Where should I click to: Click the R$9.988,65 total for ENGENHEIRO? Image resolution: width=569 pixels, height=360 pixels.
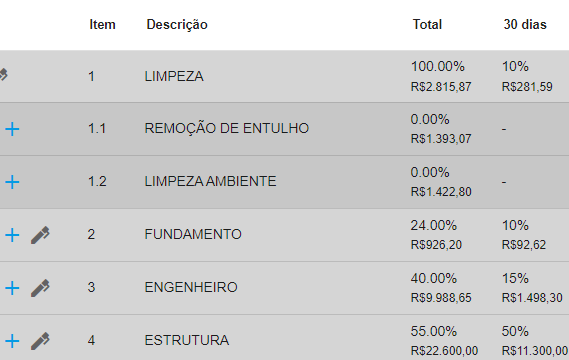[x=441, y=298]
